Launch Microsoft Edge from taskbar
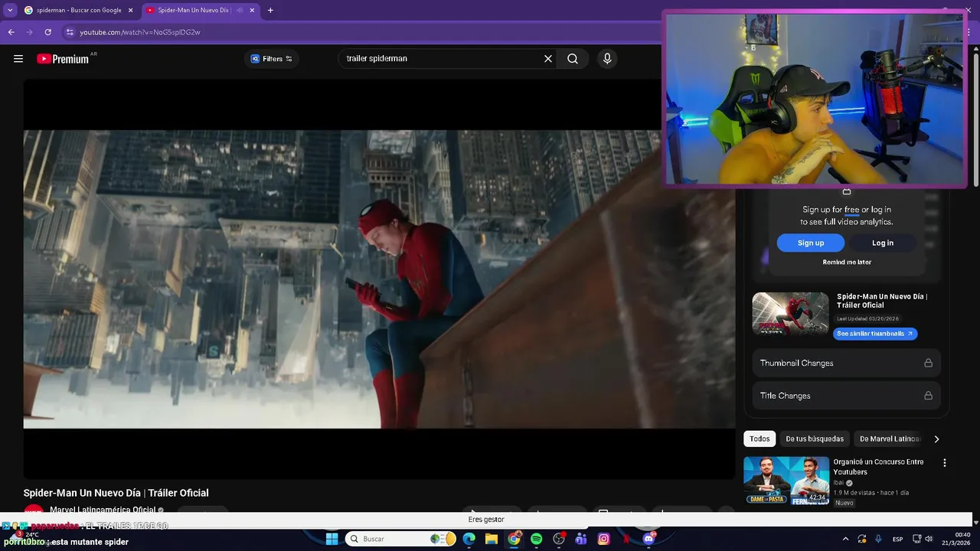The width and height of the screenshot is (980, 551). [x=469, y=539]
